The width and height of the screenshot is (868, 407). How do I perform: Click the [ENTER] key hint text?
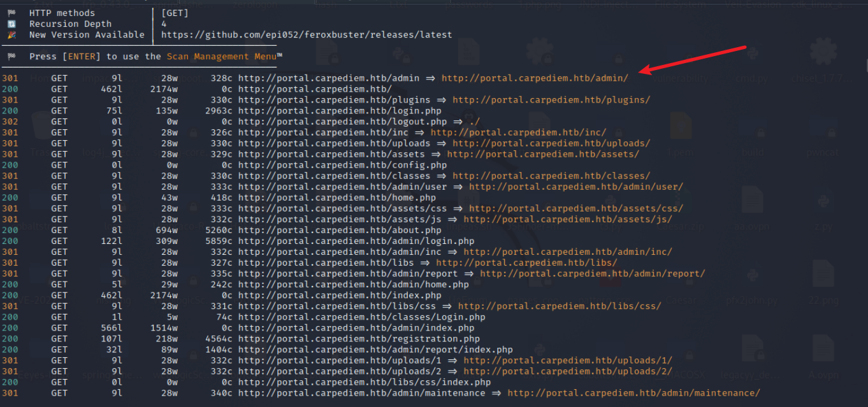[82, 56]
